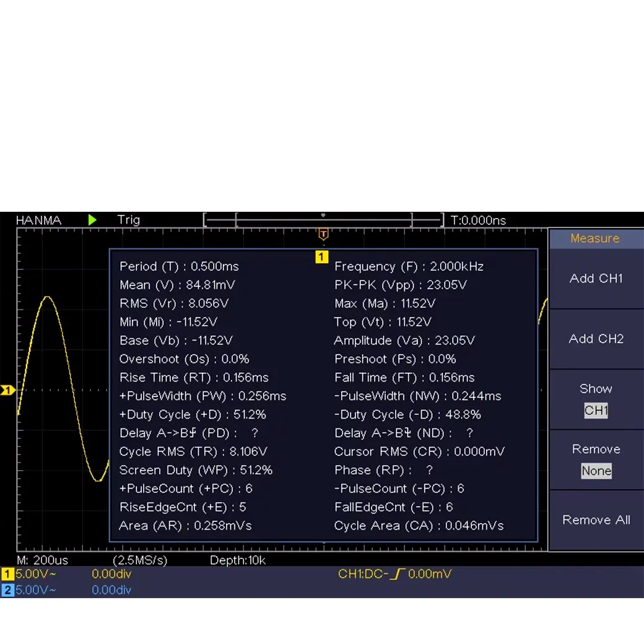The height and width of the screenshot is (644, 644).
Task: Click the HANMA logo
Action: point(38,220)
